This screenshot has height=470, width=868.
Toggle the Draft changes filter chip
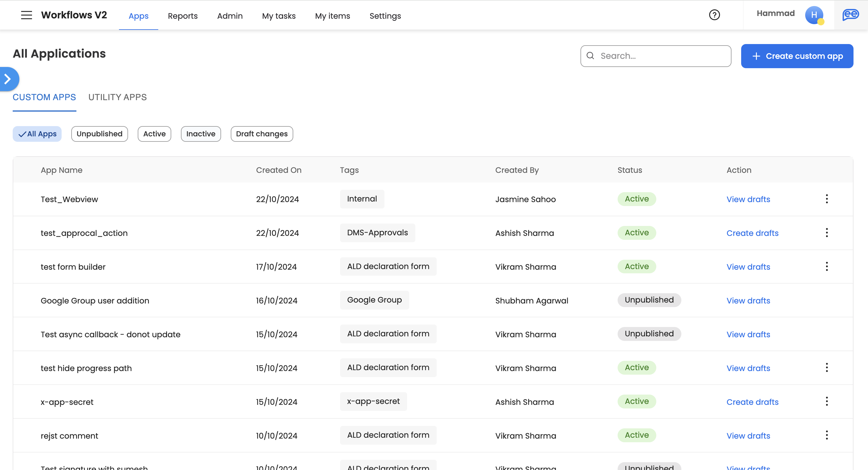(262, 134)
